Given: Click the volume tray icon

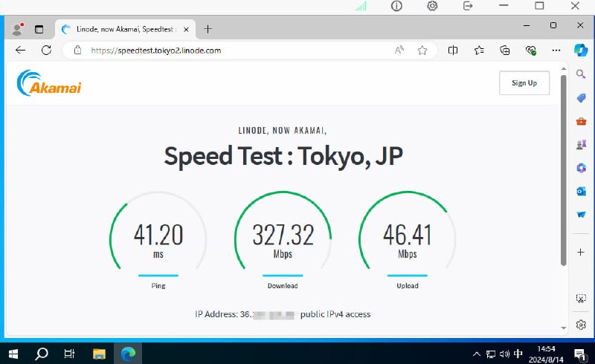Looking at the screenshot, I should coord(504,354).
